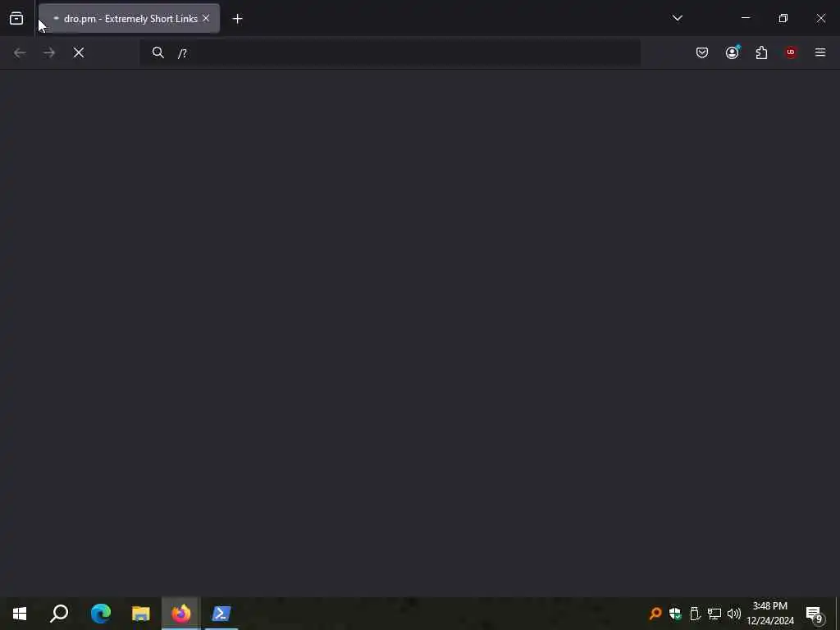Screen dimensions: 840x630
Task: Open the Save to Pocket icon
Action: [702, 52]
